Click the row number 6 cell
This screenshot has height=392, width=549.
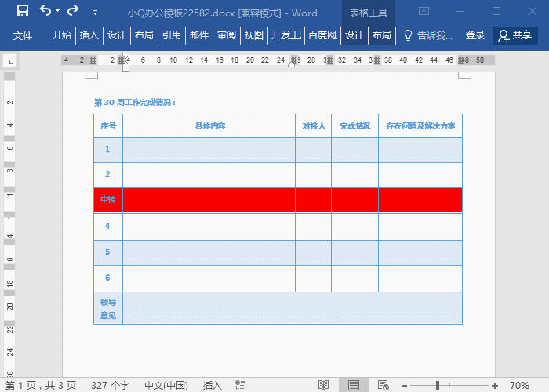(x=108, y=278)
